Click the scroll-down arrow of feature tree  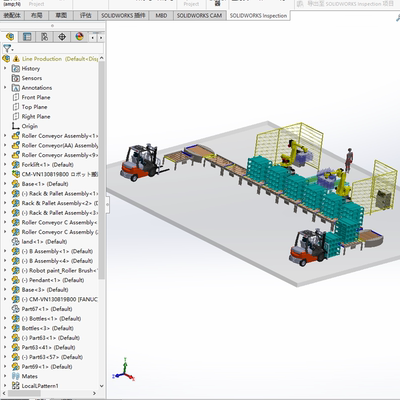102,386
